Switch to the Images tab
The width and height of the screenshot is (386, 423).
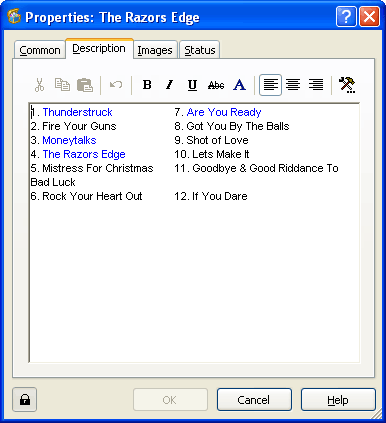click(155, 50)
